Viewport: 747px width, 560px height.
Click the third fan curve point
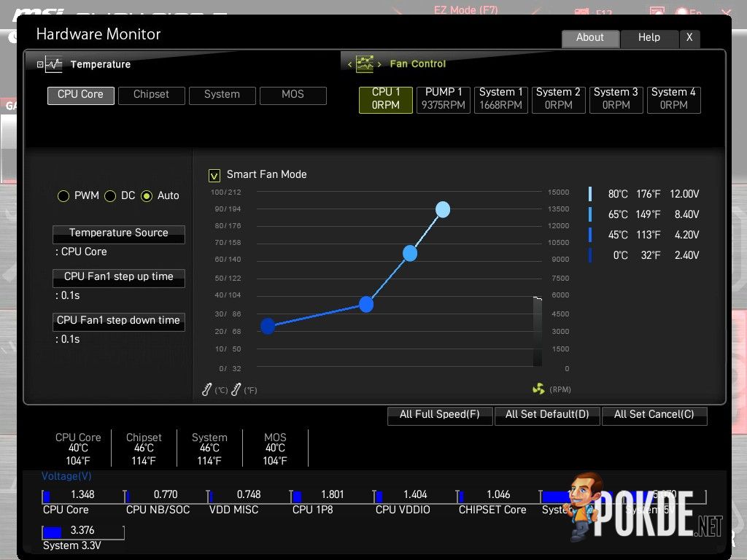click(410, 253)
